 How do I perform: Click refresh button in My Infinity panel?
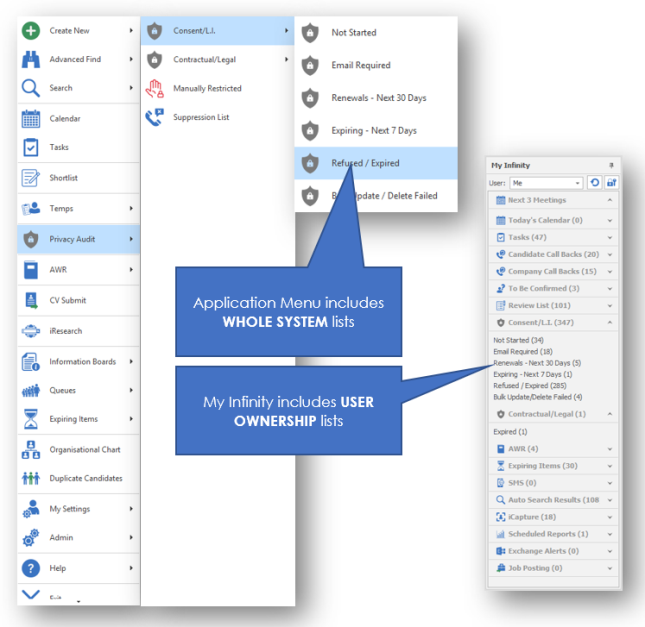coord(594,183)
